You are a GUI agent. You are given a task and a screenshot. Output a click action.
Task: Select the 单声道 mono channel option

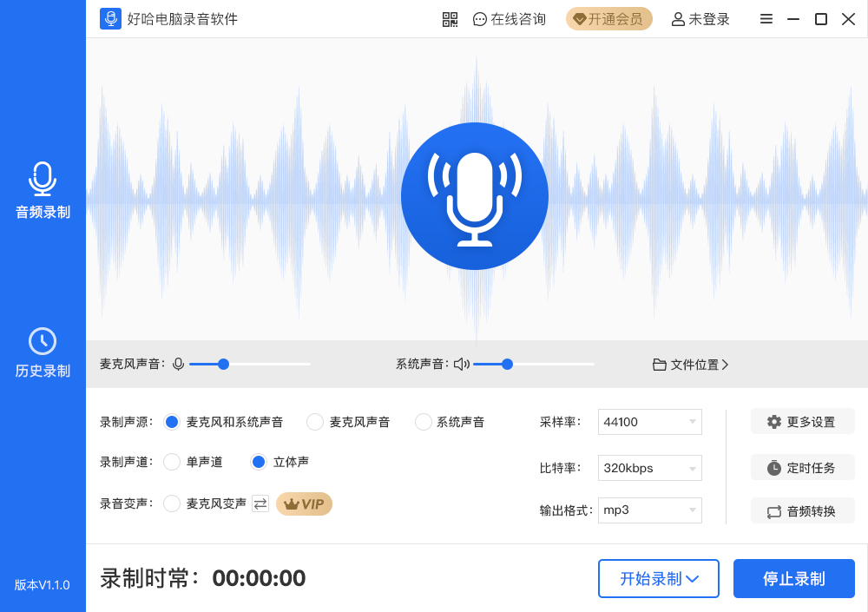[x=171, y=463]
